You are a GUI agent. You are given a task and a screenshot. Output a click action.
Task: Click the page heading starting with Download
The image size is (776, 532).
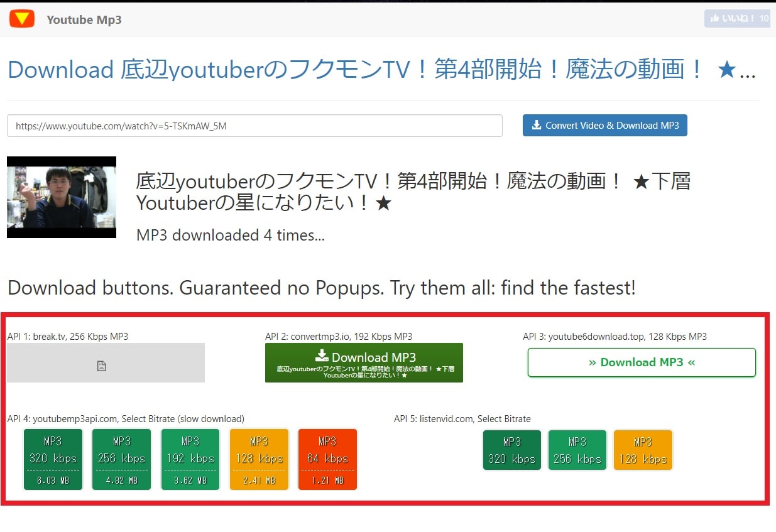(x=381, y=70)
